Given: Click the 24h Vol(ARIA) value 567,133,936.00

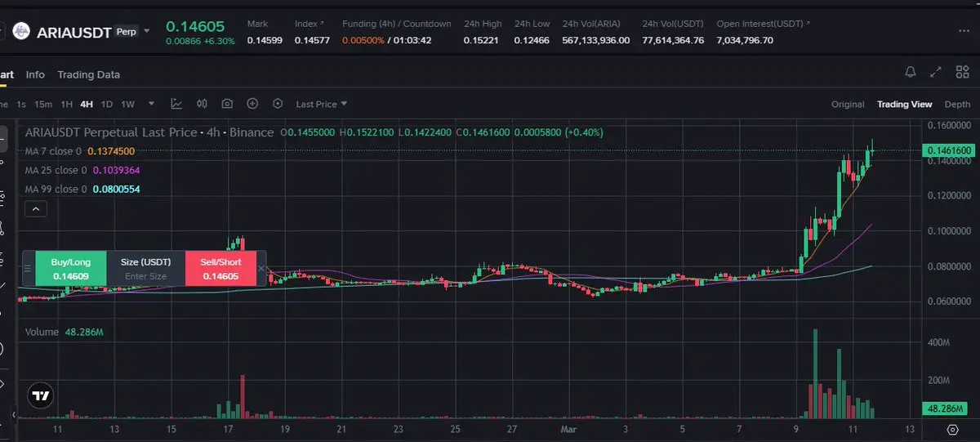Looking at the screenshot, I should click(595, 39).
